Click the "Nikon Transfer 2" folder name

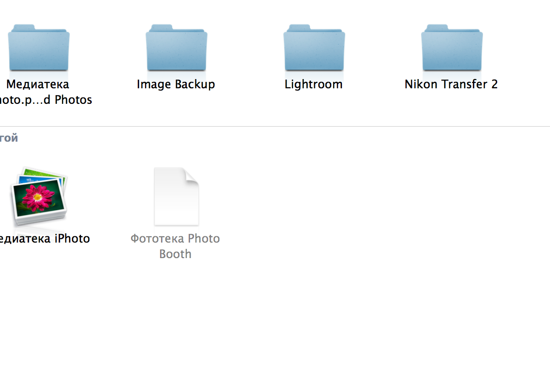[451, 84]
